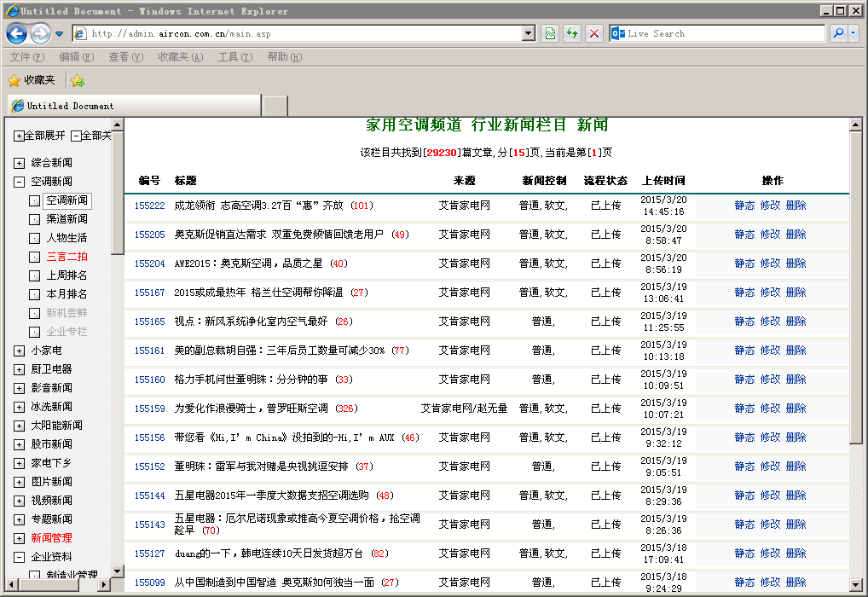Click 静态 for article 155159
868x597 pixels.
[744, 409]
